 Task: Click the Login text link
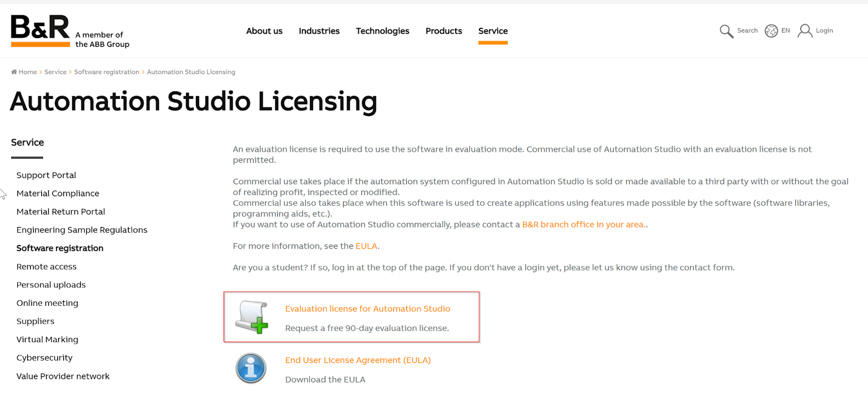coord(824,30)
